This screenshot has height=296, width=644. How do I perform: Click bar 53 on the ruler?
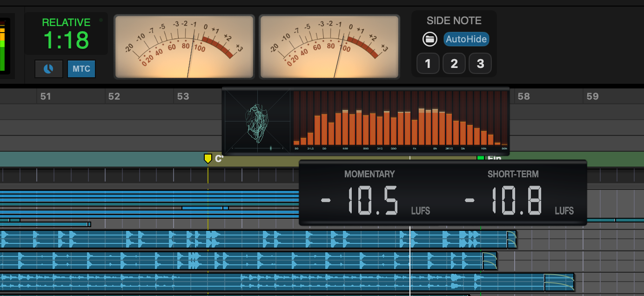pyautogui.click(x=183, y=96)
